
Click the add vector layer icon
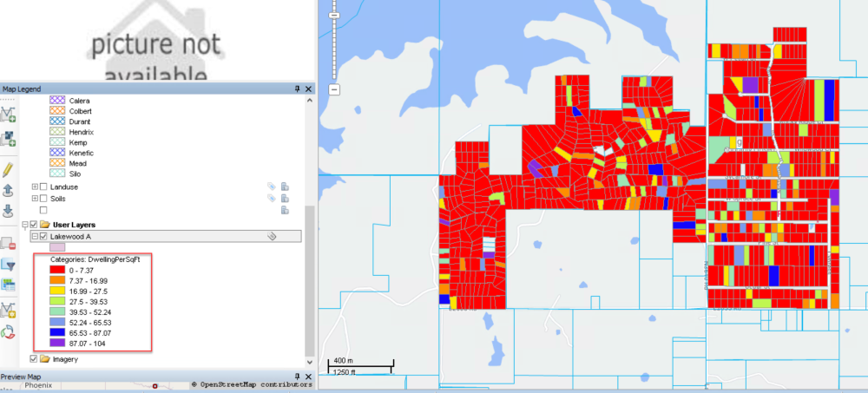[8, 114]
